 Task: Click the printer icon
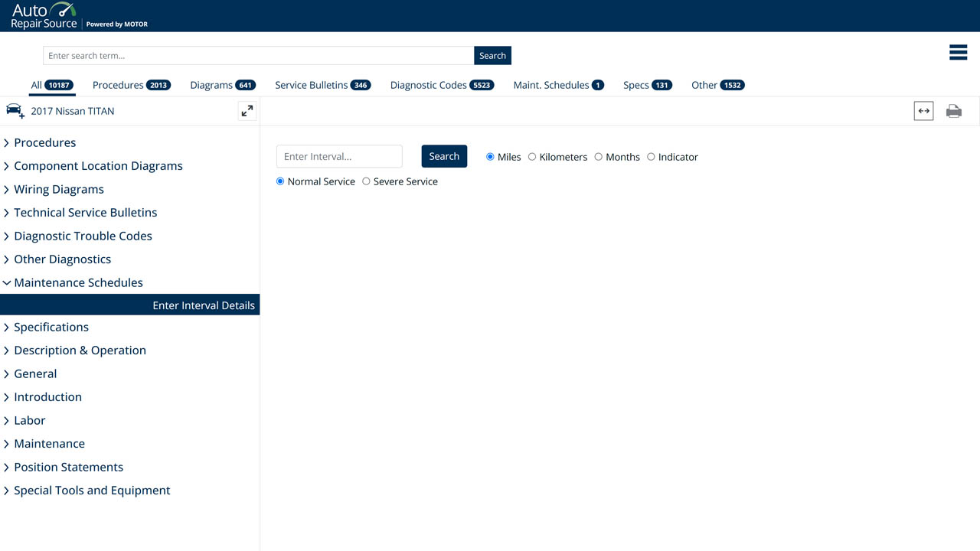(x=953, y=111)
